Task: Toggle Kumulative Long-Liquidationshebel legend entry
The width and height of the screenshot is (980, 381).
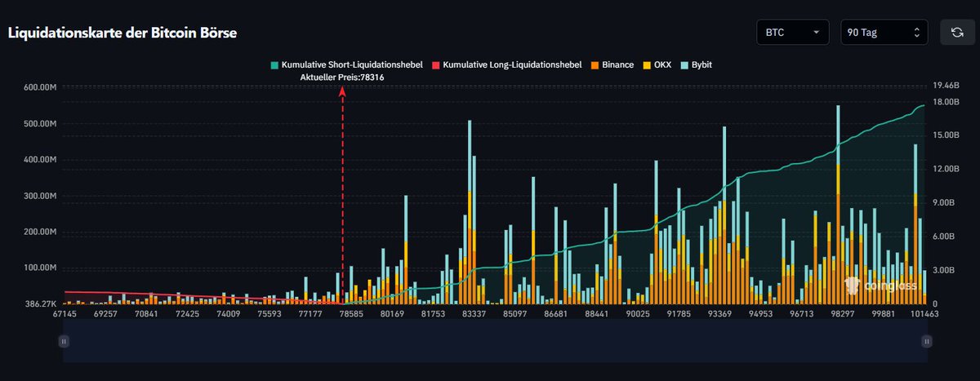Action: [x=506, y=64]
